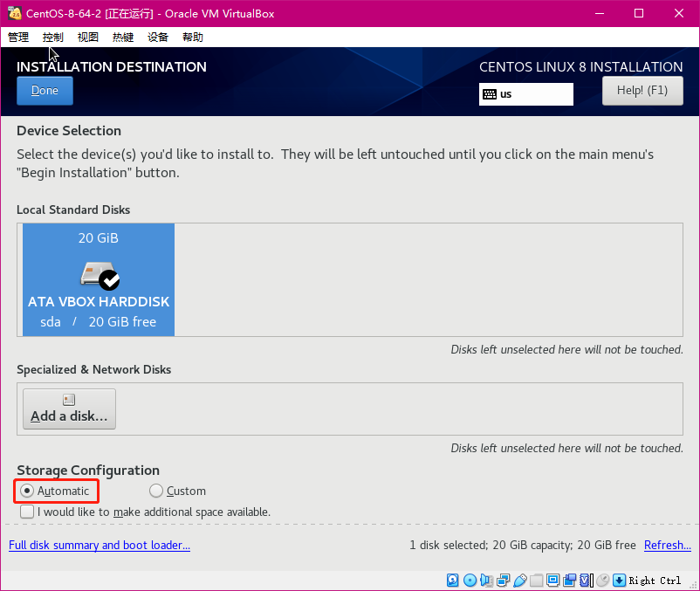The image size is (700, 591).
Task: Open the 帮助 menu
Action: (x=192, y=37)
